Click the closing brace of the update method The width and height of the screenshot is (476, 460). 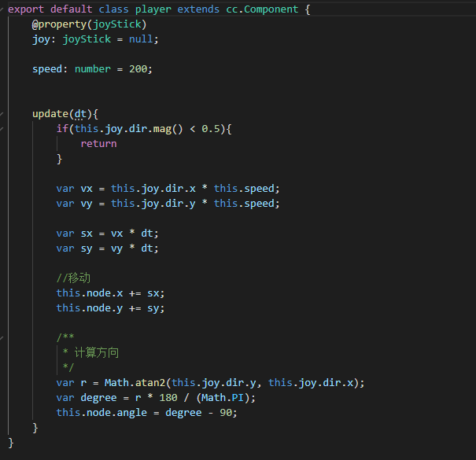pyautogui.click(x=35, y=428)
